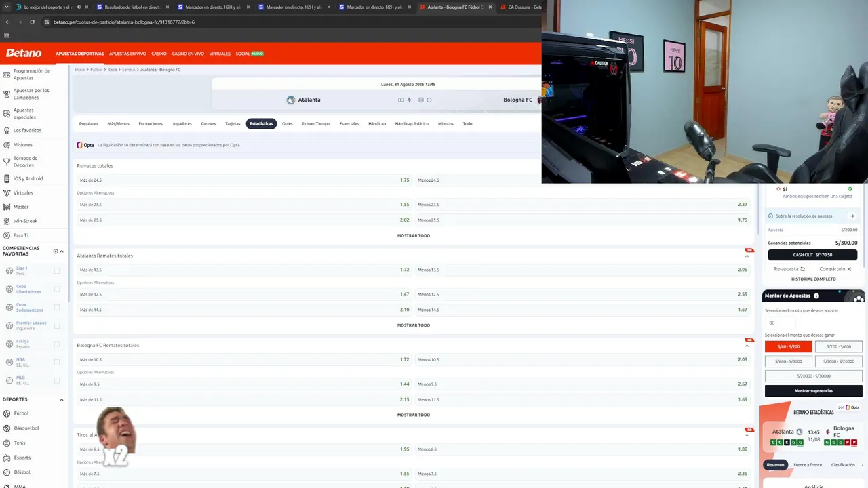The image size is (868, 488).
Task: Switch to the Córners market tab
Action: tap(208, 124)
